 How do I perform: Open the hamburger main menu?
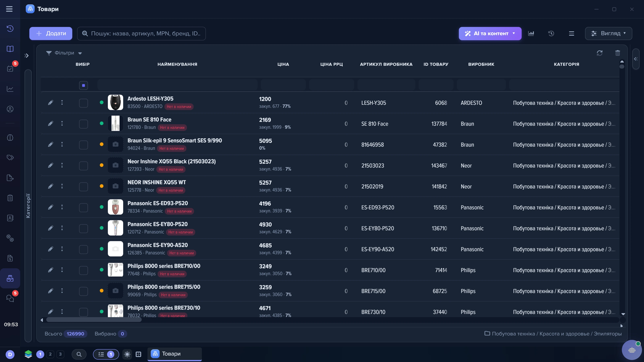point(9,9)
